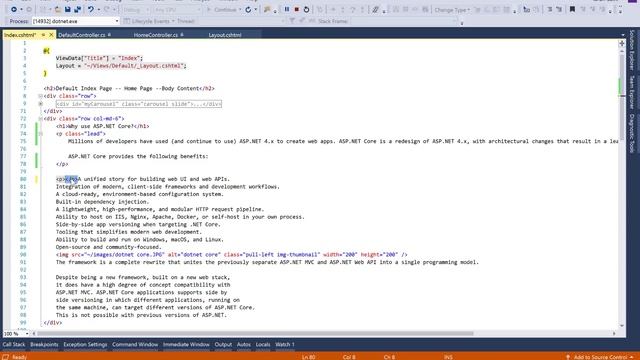
Task: Click the line 'Built-in dependency injection.'
Action: click(102, 202)
